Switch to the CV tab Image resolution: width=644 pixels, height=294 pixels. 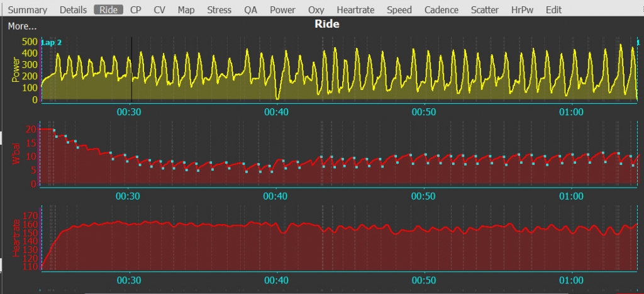pos(160,10)
